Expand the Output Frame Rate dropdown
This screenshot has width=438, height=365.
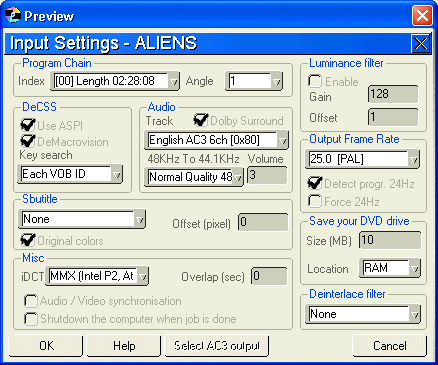point(362,159)
